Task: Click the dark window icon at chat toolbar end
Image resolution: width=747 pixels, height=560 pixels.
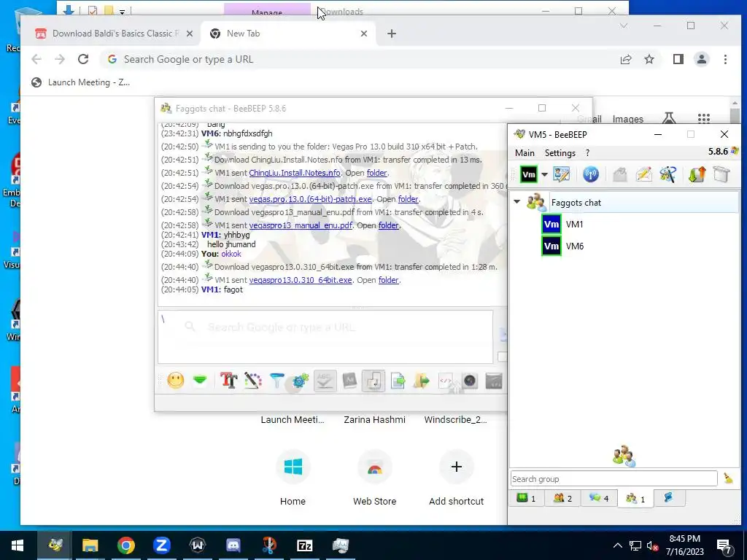Action: (x=494, y=381)
